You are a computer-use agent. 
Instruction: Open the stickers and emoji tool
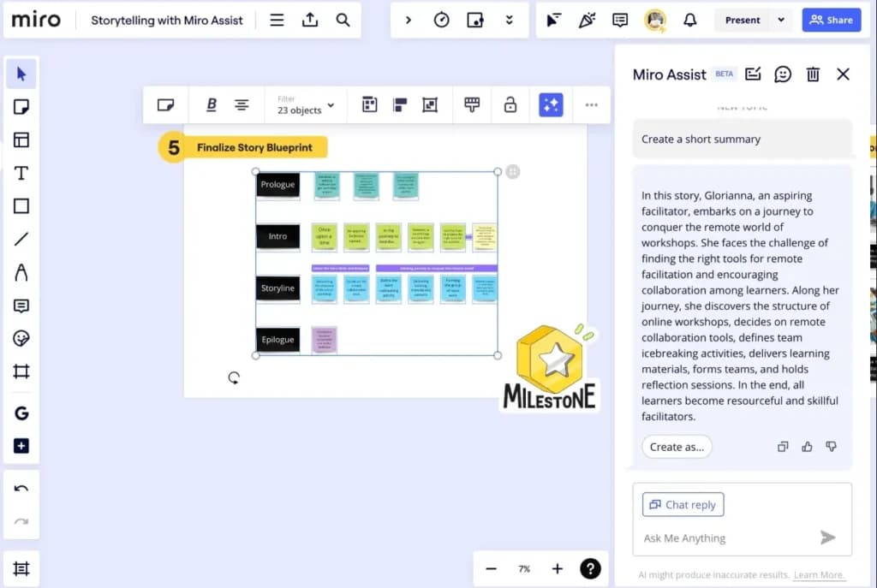(x=21, y=338)
